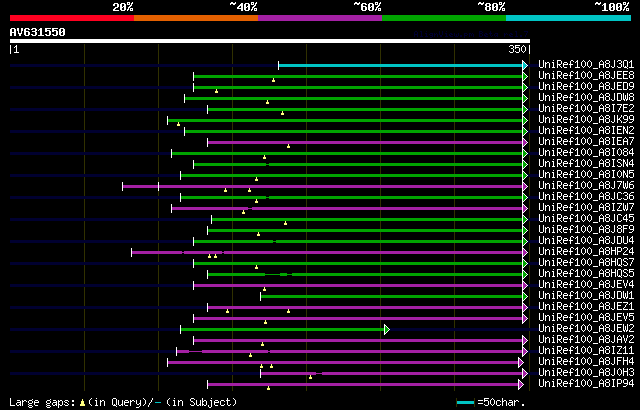Click the purple arrowhead of A8JFH4 alignment

(x=521, y=363)
